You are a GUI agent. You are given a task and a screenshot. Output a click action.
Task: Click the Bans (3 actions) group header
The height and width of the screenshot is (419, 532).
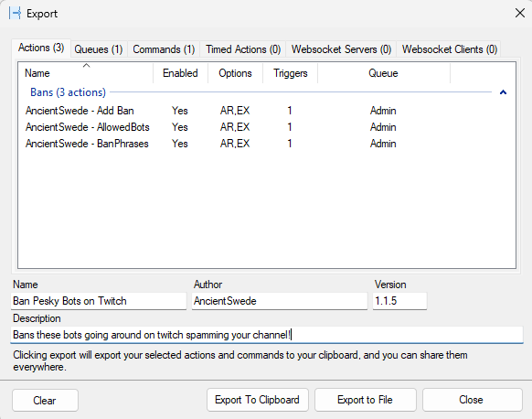[x=68, y=92]
